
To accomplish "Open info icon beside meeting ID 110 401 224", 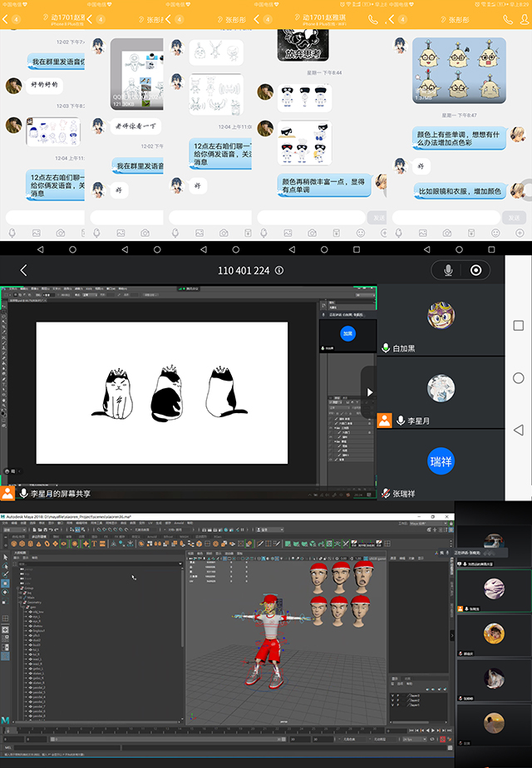I will (x=279, y=270).
